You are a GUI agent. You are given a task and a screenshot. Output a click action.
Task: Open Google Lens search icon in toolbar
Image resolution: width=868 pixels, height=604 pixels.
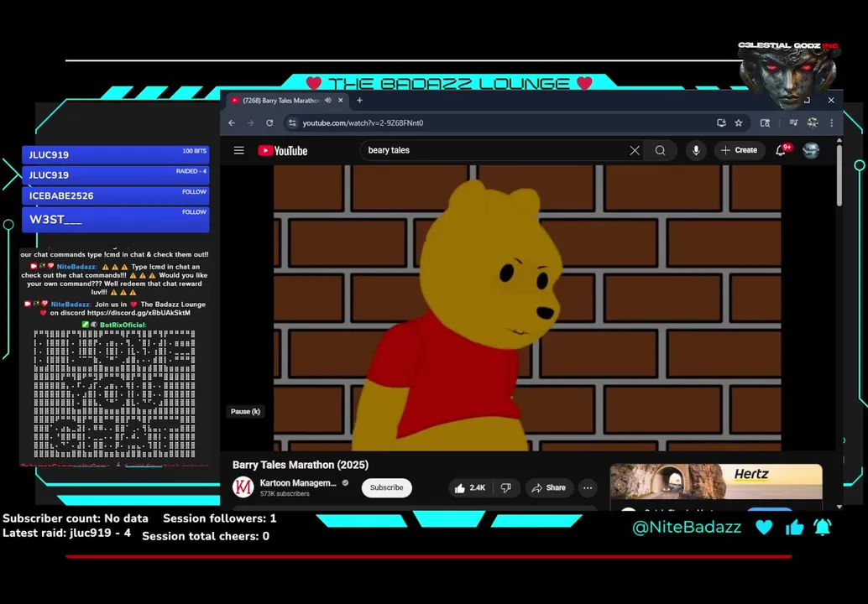tap(765, 122)
